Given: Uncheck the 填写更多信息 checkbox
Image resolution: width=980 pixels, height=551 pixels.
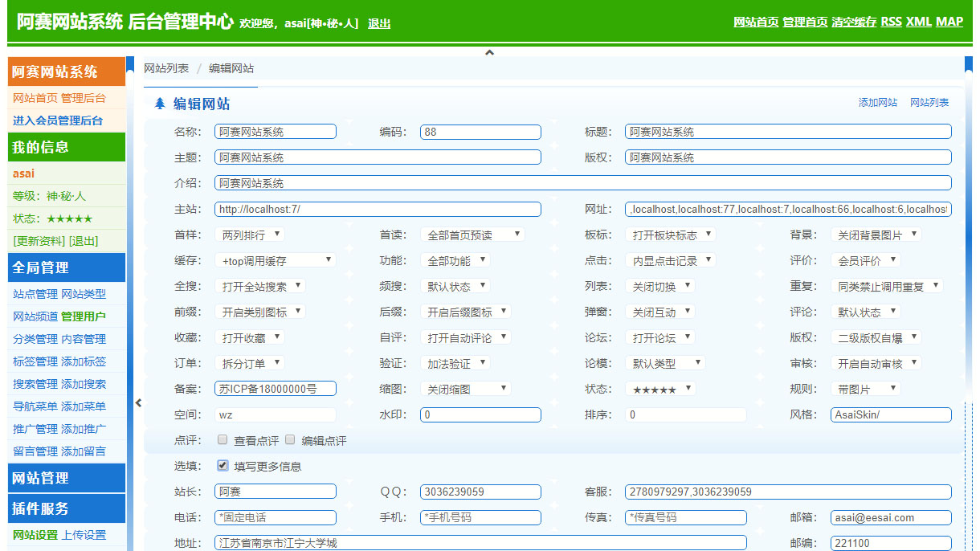Looking at the screenshot, I should point(223,465).
